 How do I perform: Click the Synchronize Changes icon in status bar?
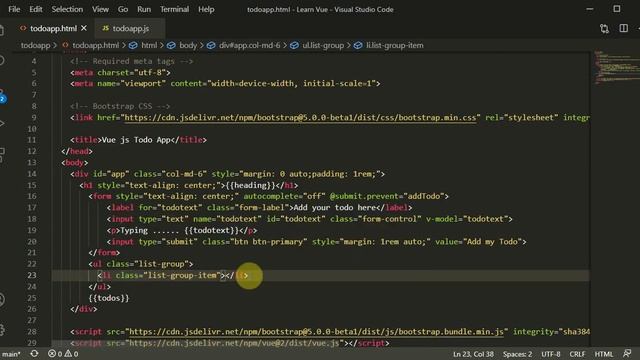34,353
